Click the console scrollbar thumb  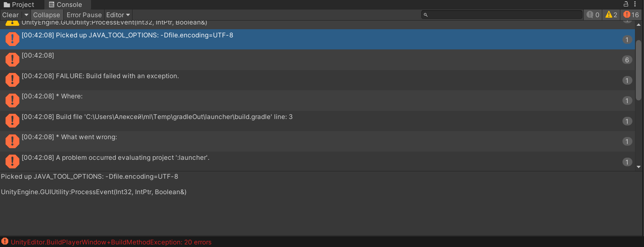(639, 70)
